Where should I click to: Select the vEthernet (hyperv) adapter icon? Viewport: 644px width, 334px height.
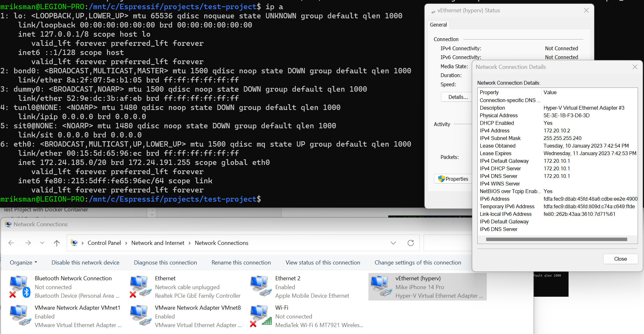(380, 286)
